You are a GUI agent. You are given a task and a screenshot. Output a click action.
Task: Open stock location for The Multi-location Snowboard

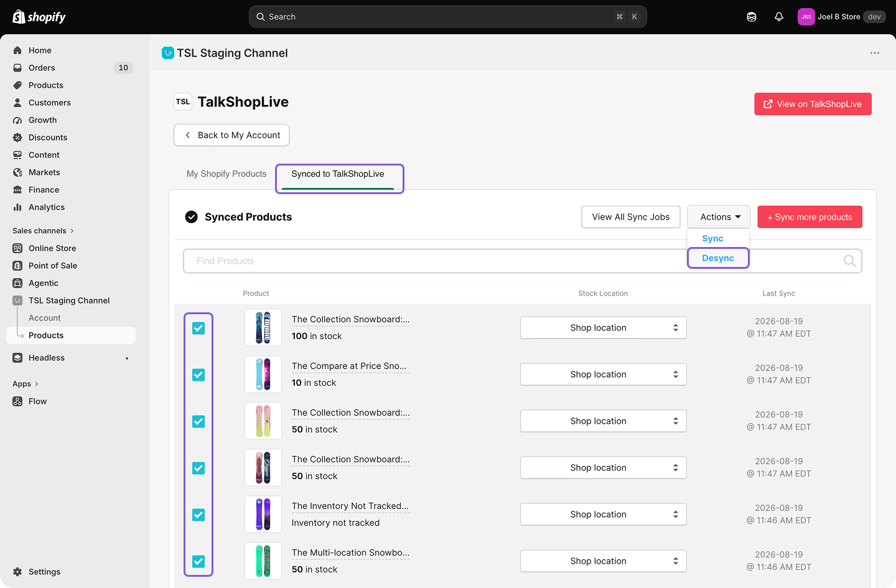[x=604, y=561]
